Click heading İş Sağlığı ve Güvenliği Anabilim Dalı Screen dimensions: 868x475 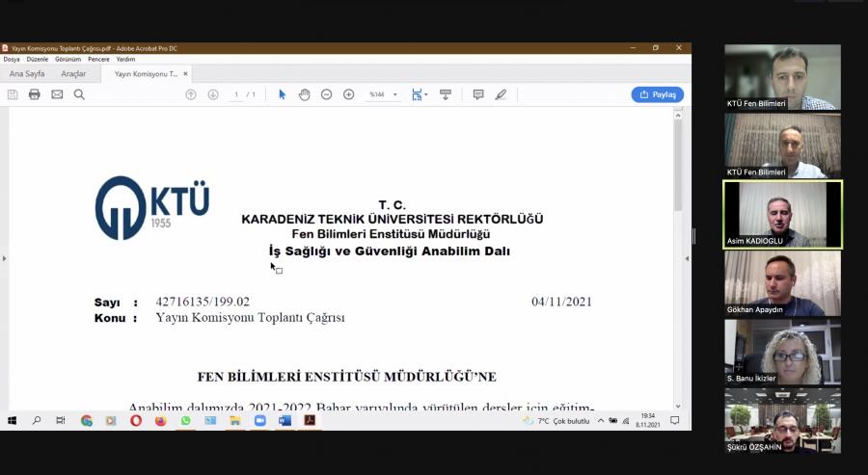[x=390, y=251]
